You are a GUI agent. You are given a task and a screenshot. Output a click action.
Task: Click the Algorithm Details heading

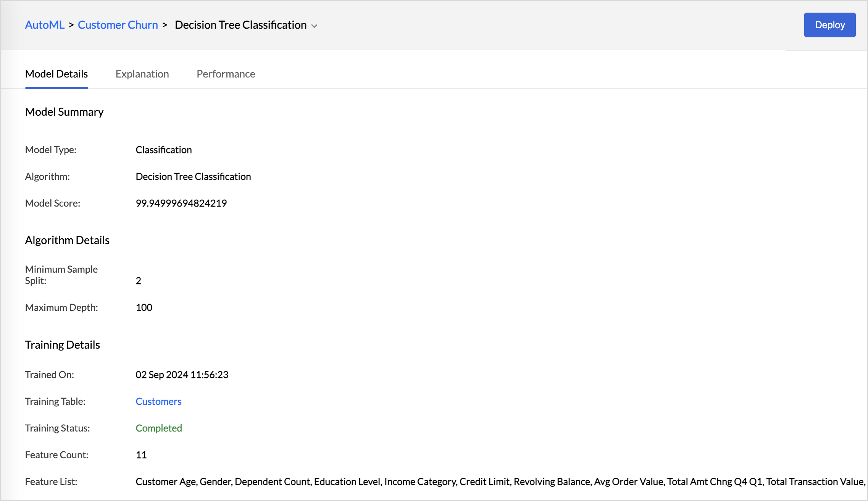coord(67,240)
